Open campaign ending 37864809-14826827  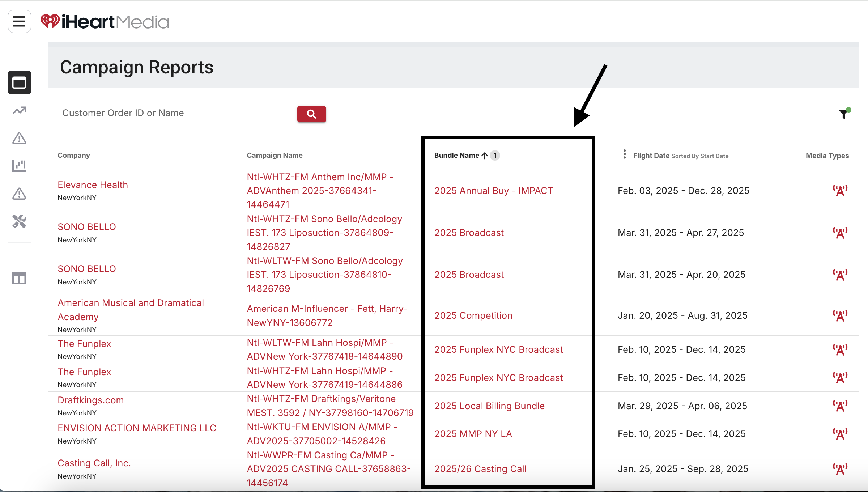click(x=325, y=233)
